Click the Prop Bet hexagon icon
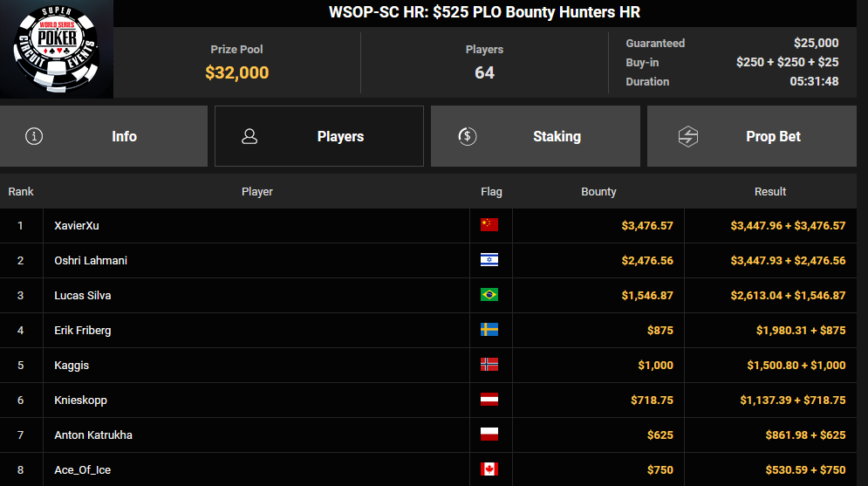868x486 pixels. tap(688, 136)
